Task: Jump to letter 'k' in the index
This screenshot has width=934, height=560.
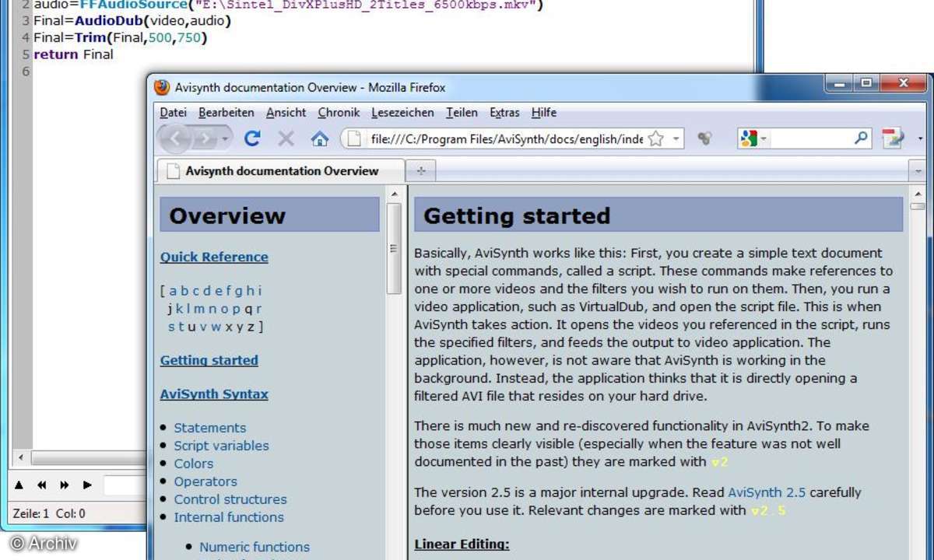Action: click(178, 309)
